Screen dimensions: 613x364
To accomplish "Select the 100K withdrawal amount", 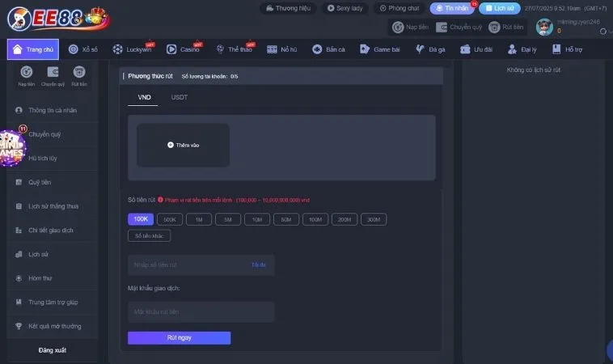I will pyautogui.click(x=141, y=219).
